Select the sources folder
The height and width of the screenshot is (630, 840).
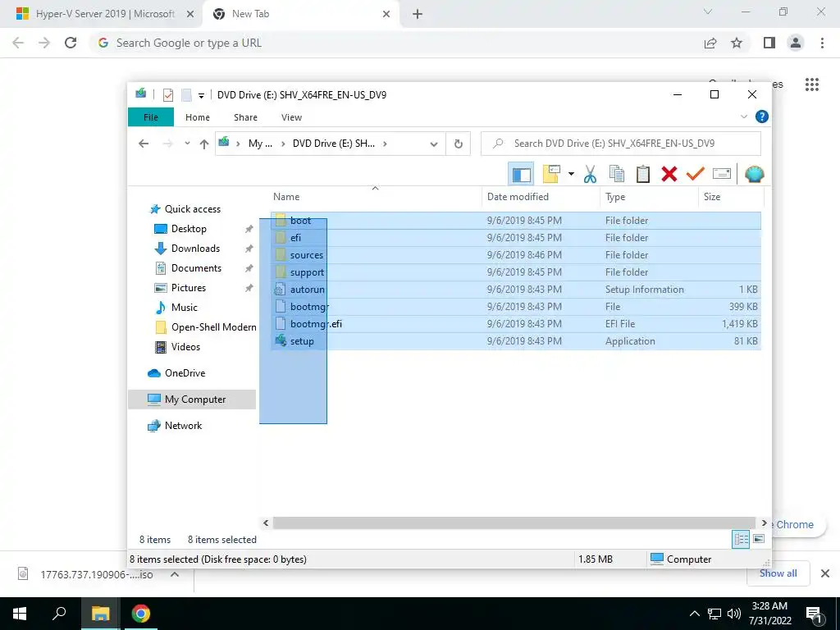515,255
